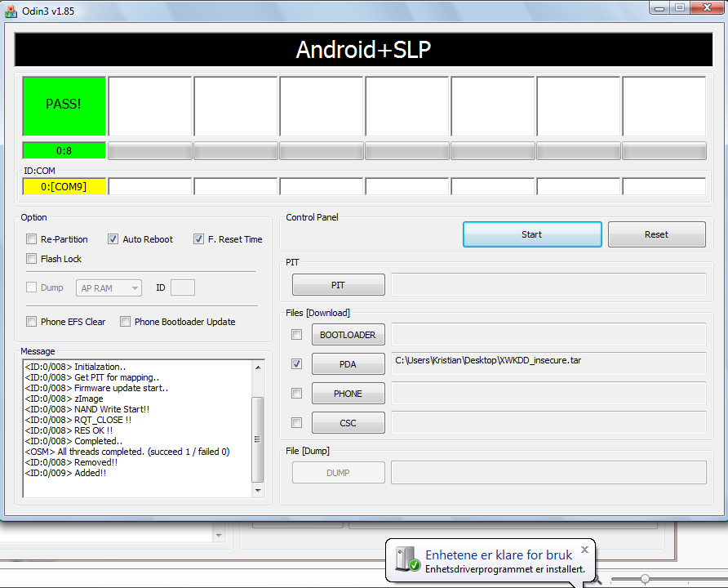Select log line '<ID:0/009> Added!!'
The image size is (728, 588).
point(65,473)
